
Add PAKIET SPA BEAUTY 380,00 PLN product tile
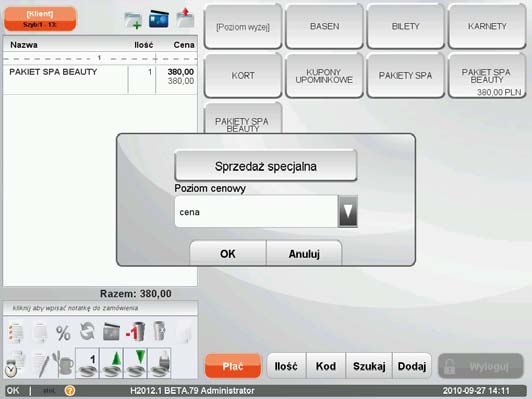coord(487,75)
